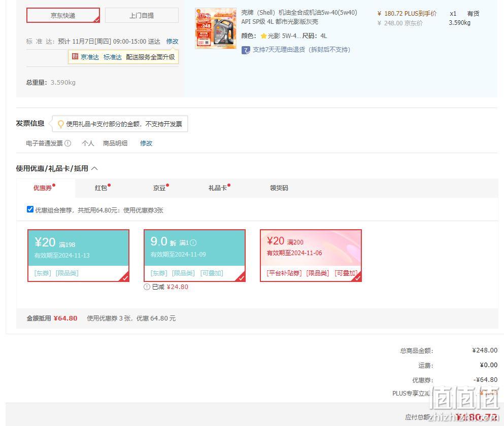504x426 pixels.
Task: Click info icon beside 电子普通发票
Action: click(x=68, y=144)
